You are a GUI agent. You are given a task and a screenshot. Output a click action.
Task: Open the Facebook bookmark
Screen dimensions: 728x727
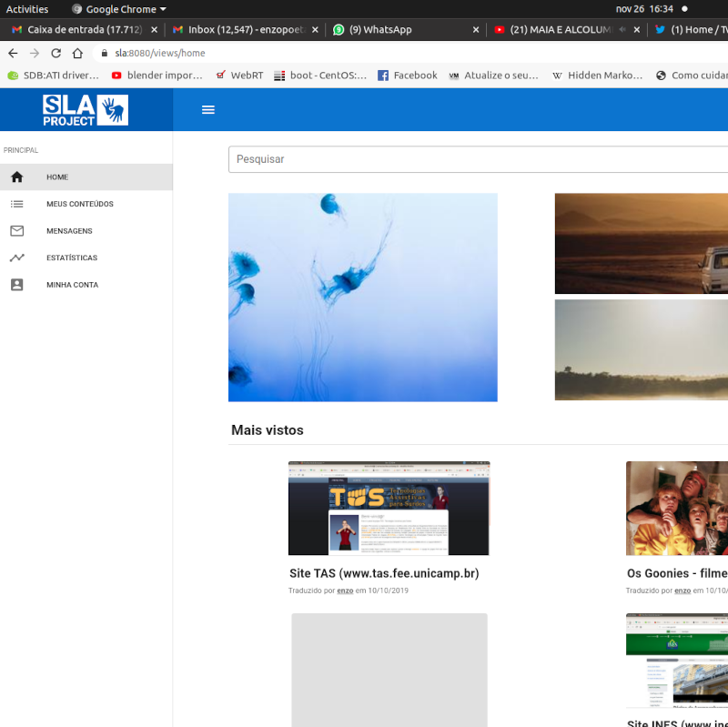point(407,76)
